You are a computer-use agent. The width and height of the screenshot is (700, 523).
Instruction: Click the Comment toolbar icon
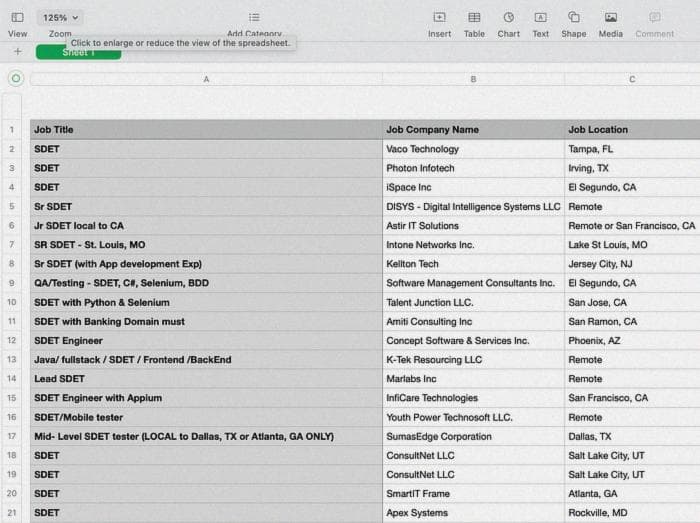[654, 17]
